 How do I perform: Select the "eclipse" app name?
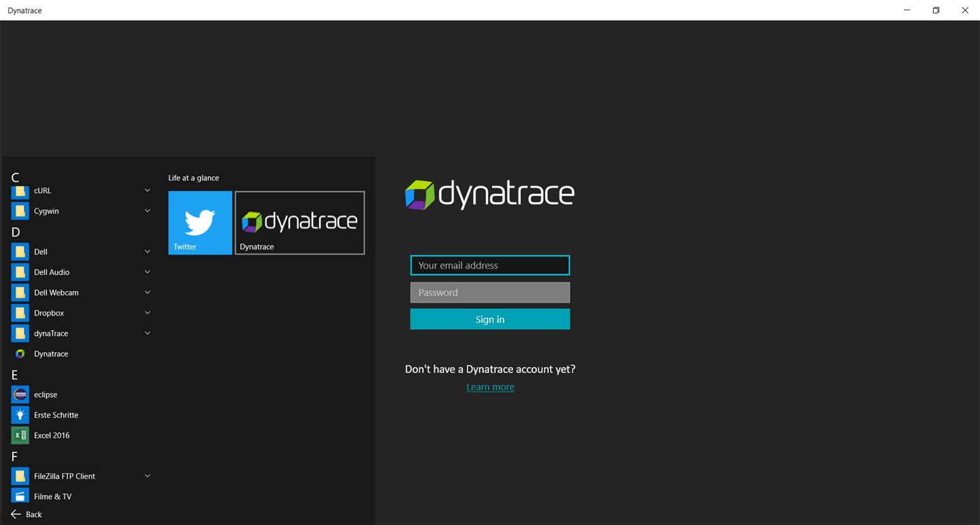(x=46, y=394)
